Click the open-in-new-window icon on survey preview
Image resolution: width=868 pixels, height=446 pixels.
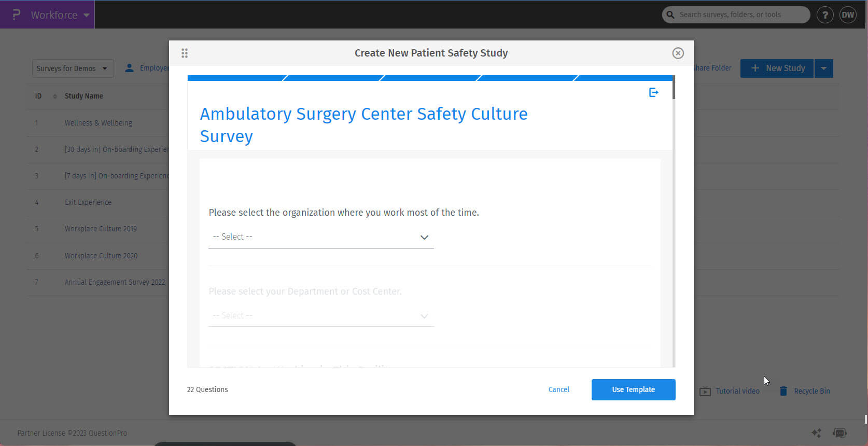pyautogui.click(x=653, y=92)
